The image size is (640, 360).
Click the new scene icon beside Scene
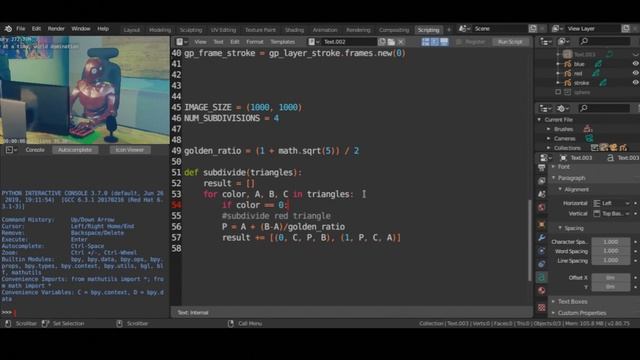(533, 29)
